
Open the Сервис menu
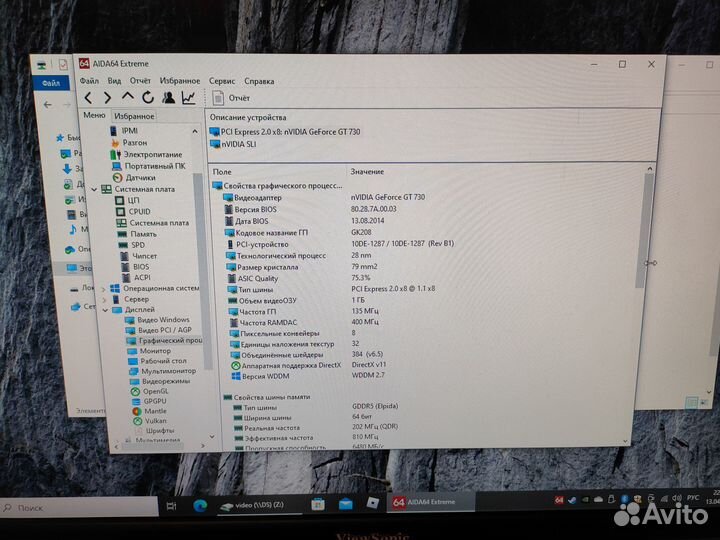point(222,81)
